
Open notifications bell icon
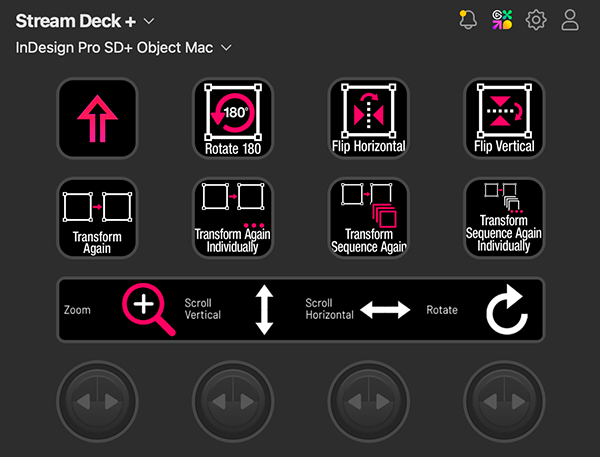[x=468, y=20]
